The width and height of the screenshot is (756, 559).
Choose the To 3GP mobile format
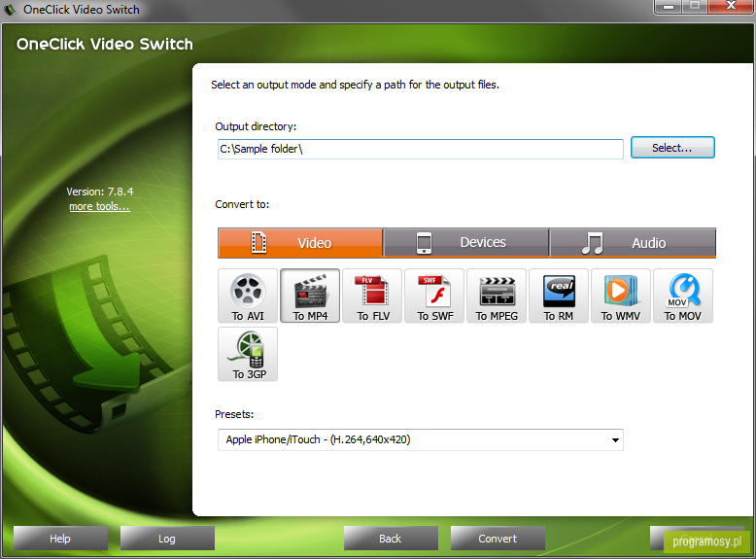click(248, 354)
